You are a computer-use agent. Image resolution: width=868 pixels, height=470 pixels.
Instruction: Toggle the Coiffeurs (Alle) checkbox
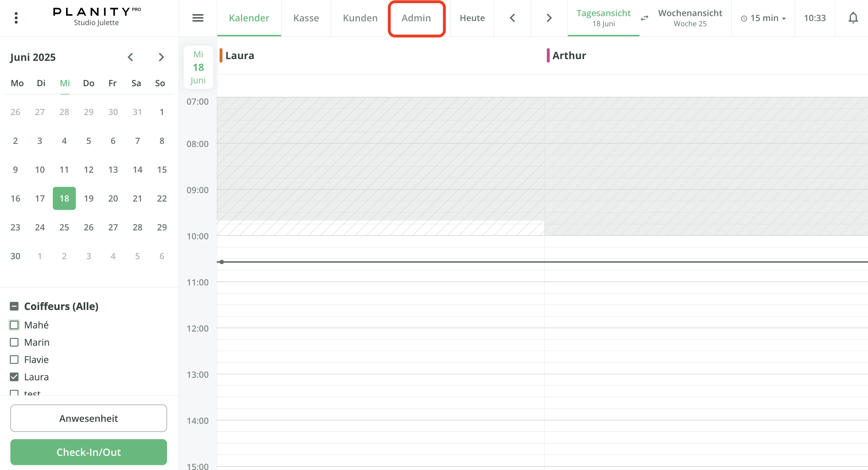tap(14, 306)
